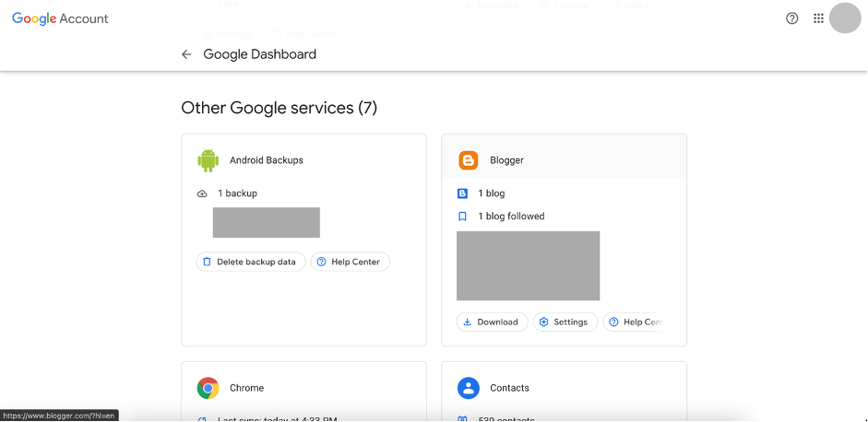Click the Android Backups card title

(x=267, y=160)
